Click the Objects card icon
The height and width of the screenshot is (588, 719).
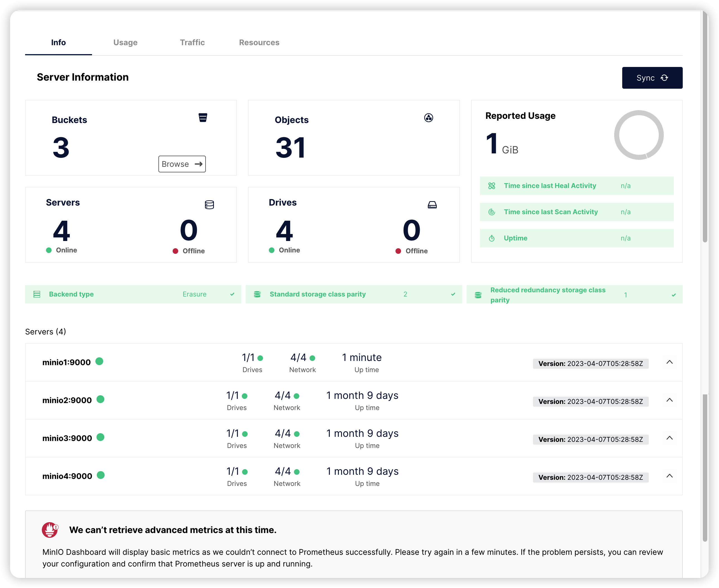(428, 117)
